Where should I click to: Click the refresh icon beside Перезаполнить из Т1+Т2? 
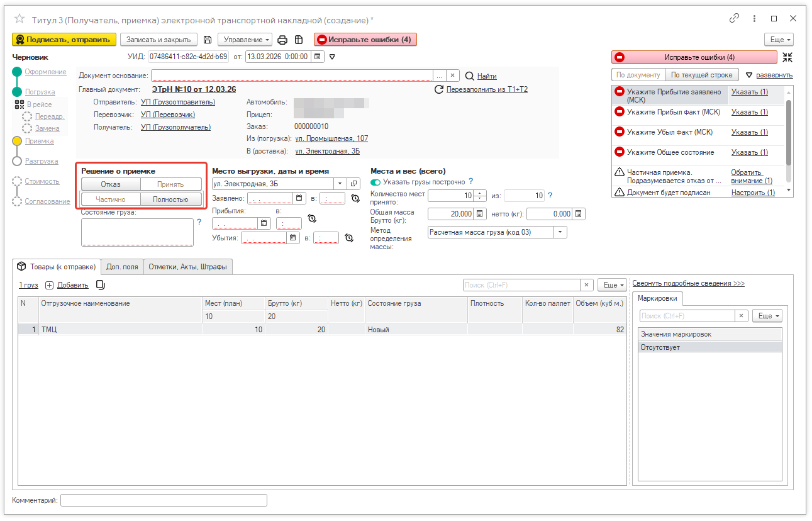tap(440, 89)
